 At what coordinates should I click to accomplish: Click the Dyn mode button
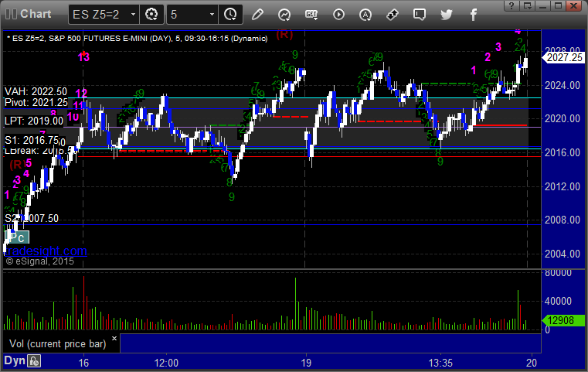click(x=15, y=360)
